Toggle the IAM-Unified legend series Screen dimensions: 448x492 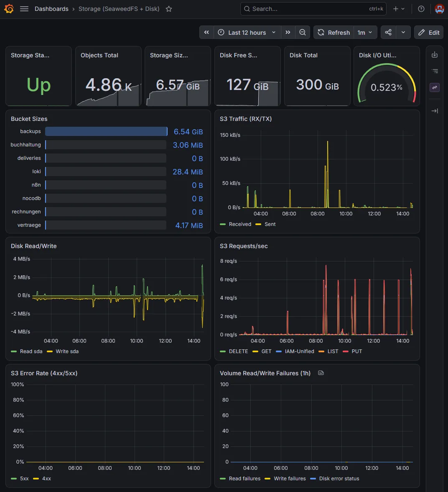[299, 351]
